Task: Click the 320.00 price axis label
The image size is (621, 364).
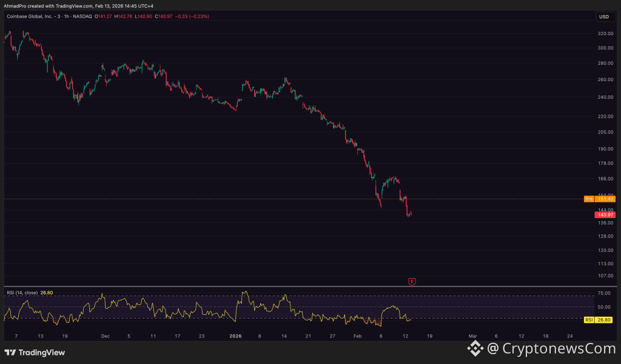Action: (605, 34)
